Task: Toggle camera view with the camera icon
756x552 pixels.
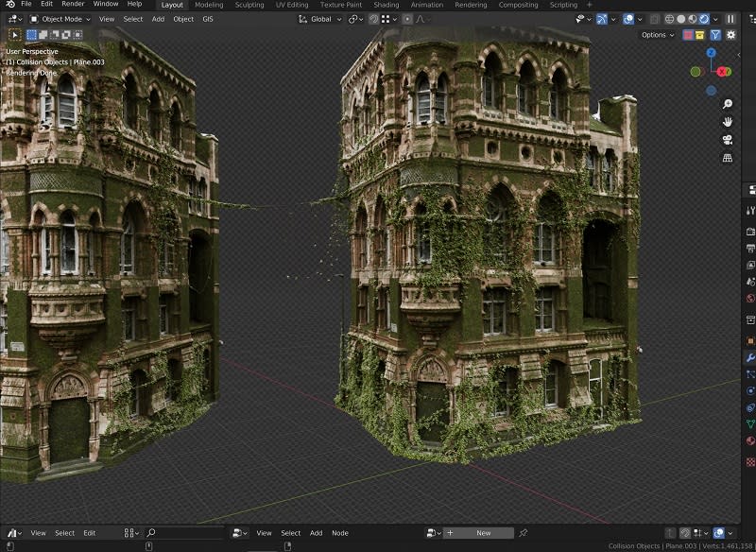Action: [728, 140]
